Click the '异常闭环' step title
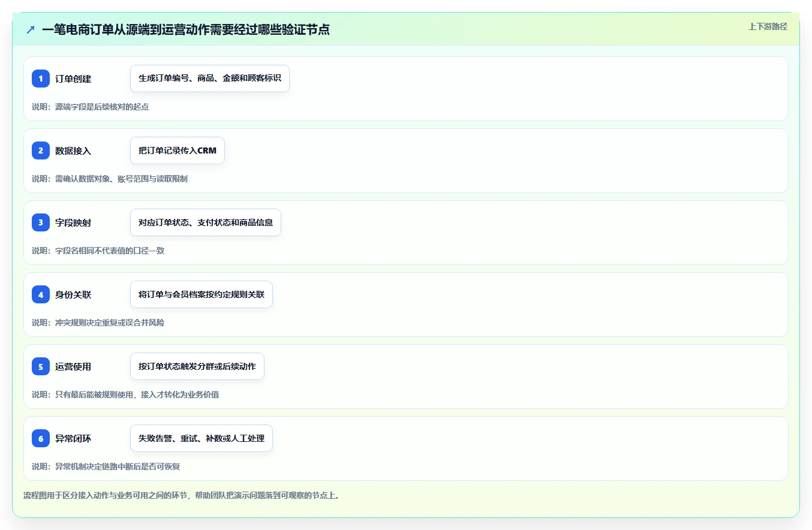Viewport: 812px width, 530px height. coord(73,438)
